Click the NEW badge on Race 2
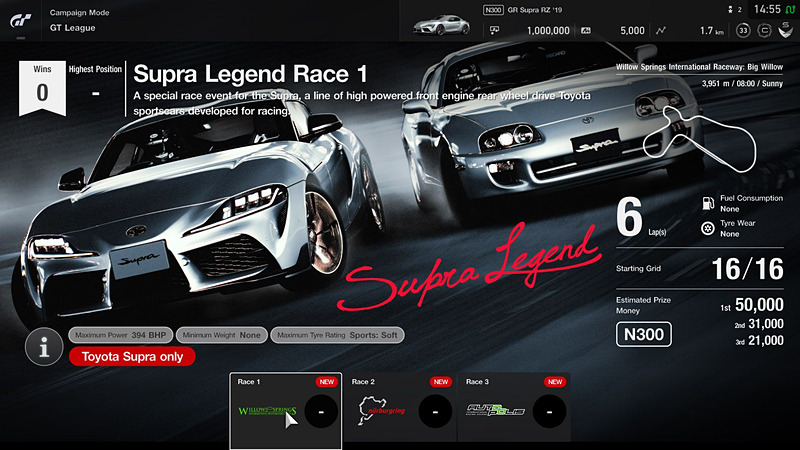Screen dimensions: 800x450 441,382
